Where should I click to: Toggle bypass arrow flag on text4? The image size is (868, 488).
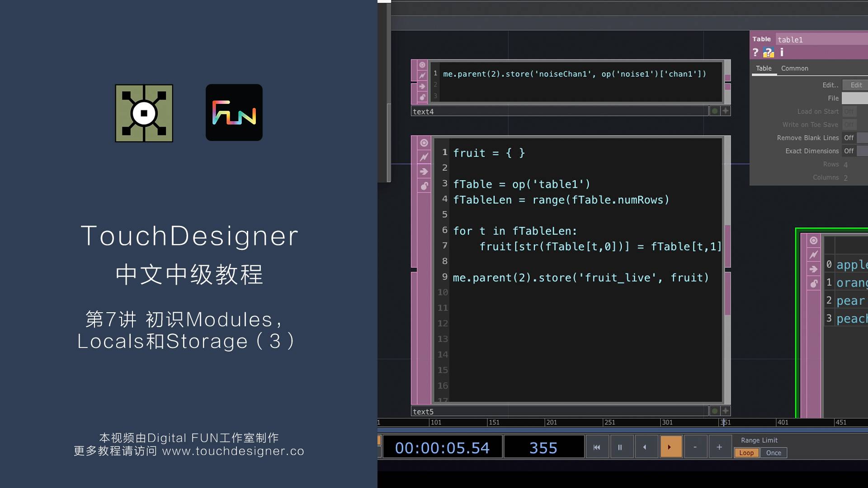click(x=422, y=86)
